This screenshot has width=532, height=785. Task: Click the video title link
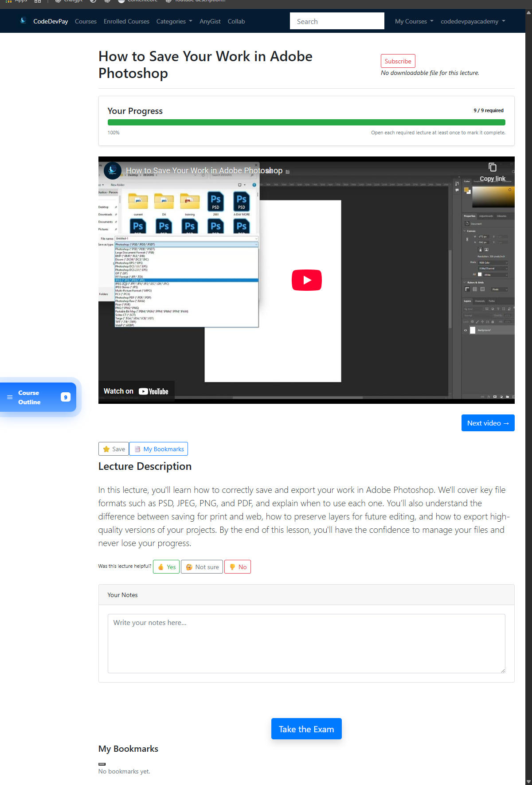204,171
